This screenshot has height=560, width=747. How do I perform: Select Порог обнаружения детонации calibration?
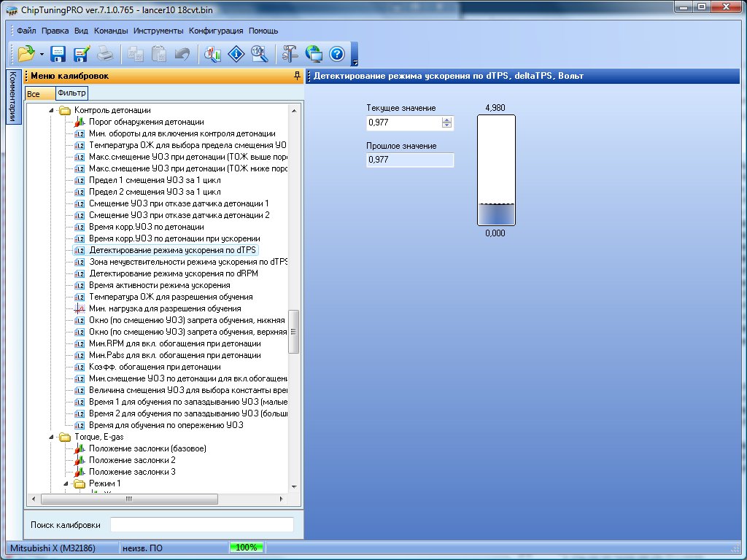pyautogui.click(x=146, y=122)
